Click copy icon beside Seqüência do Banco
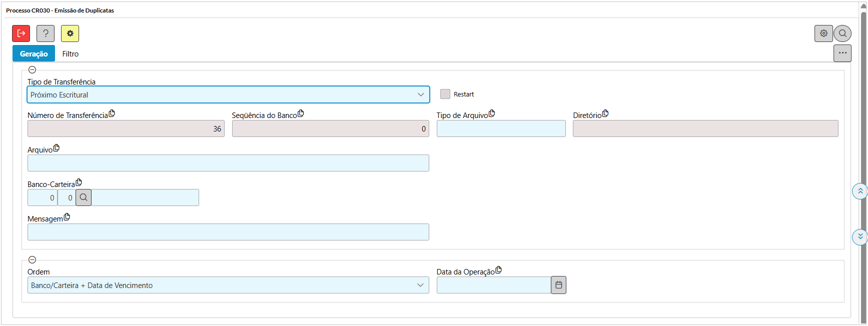The height and width of the screenshot is (326, 868). point(301,113)
